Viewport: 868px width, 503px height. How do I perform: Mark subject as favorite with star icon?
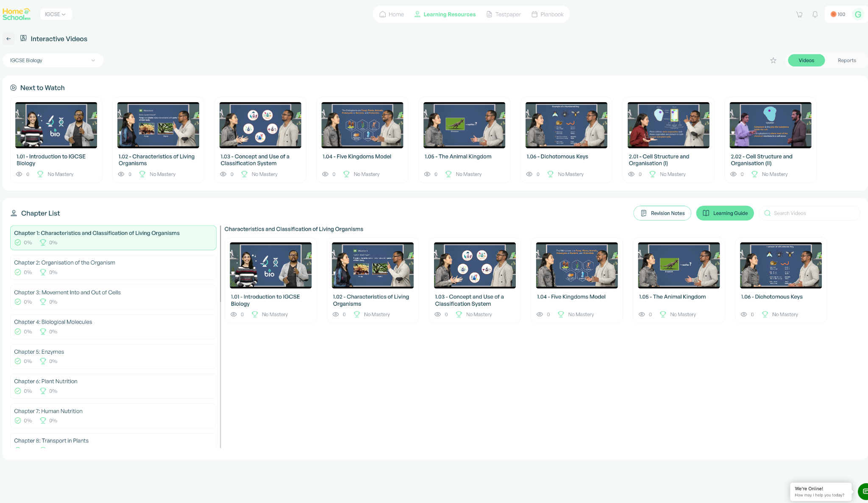click(x=773, y=61)
